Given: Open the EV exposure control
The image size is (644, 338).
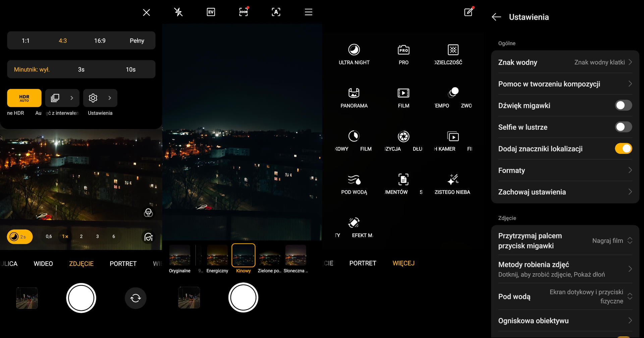Looking at the screenshot, I should point(211,12).
